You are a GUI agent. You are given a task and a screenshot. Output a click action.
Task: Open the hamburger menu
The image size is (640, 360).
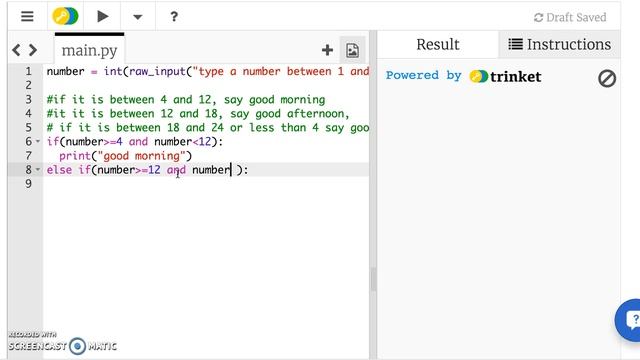27,16
